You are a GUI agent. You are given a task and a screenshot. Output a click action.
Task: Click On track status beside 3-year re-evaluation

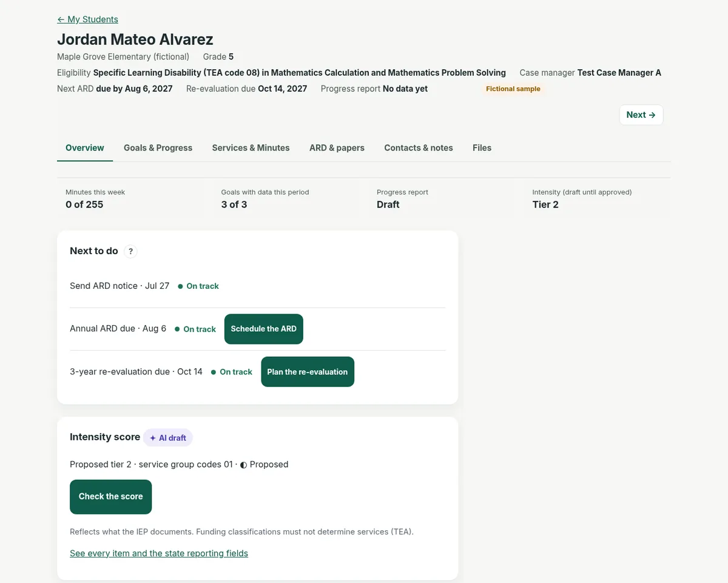(x=232, y=372)
